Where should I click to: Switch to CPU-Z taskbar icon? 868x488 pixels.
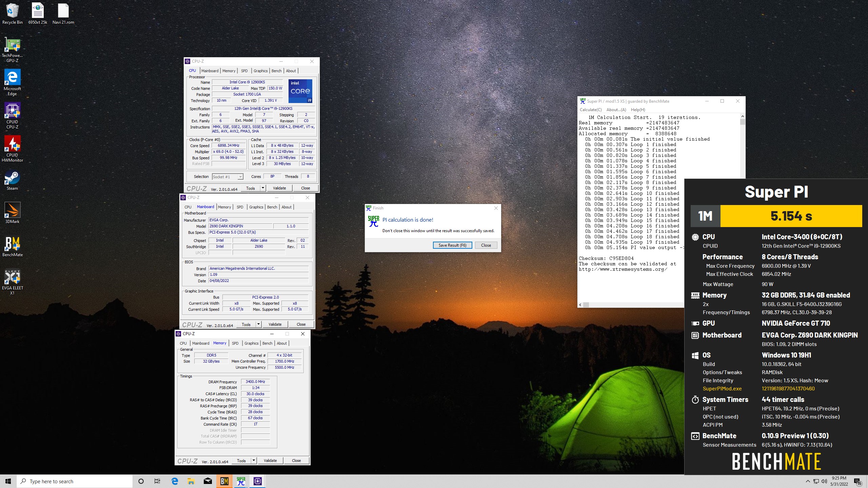click(x=257, y=481)
